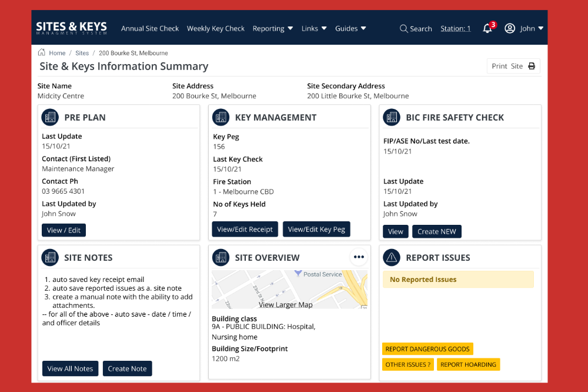Screen dimensions: 588x392
Task: Click the 200 Bourke St breadcrumb text
Action: [133, 53]
